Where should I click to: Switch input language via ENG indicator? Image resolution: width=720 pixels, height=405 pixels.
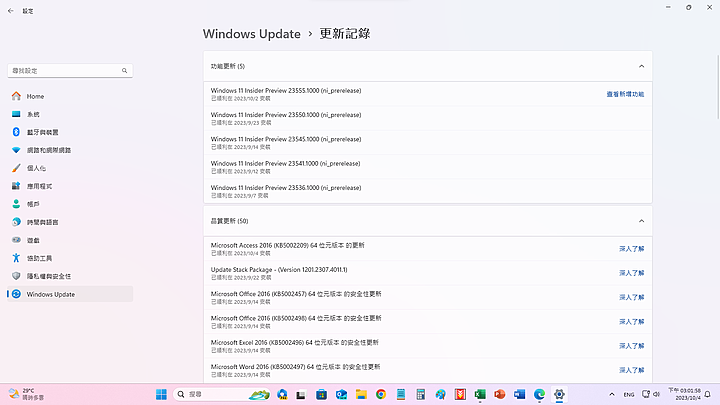click(629, 394)
